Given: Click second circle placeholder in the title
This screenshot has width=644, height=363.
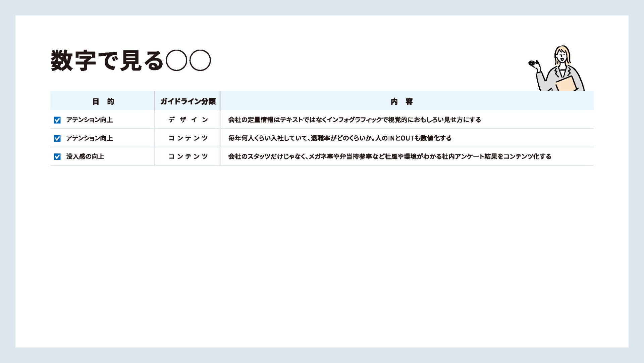Looking at the screenshot, I should 200,60.
